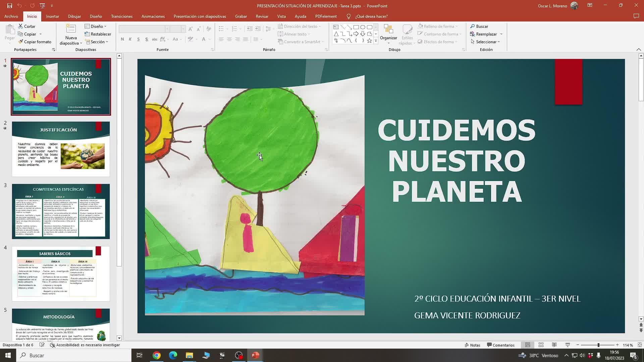Image resolution: width=644 pixels, height=362 pixels.
Task: Toggle the Comentarios pane
Action: 500,345
